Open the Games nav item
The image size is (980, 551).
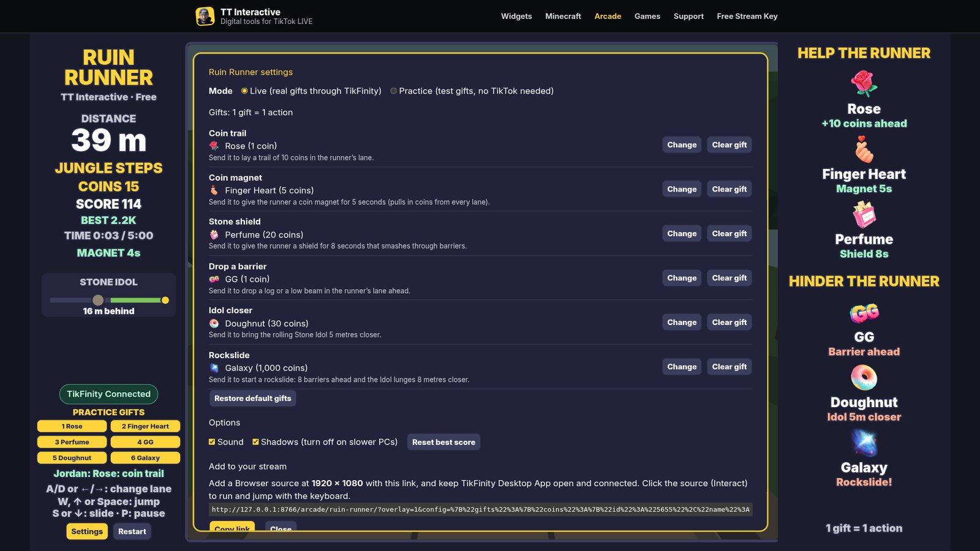pyautogui.click(x=647, y=17)
